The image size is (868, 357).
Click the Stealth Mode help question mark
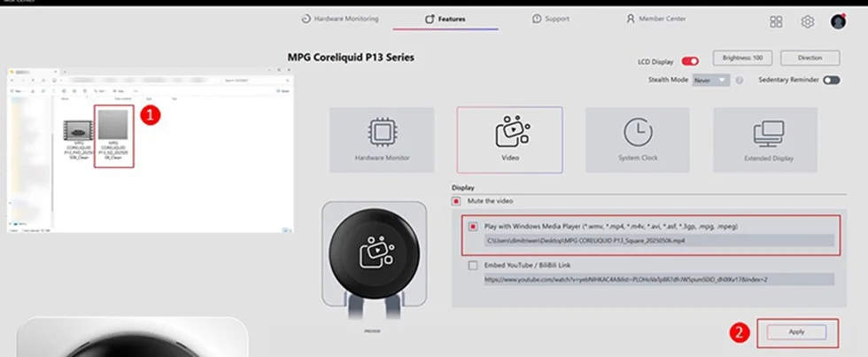[739, 81]
